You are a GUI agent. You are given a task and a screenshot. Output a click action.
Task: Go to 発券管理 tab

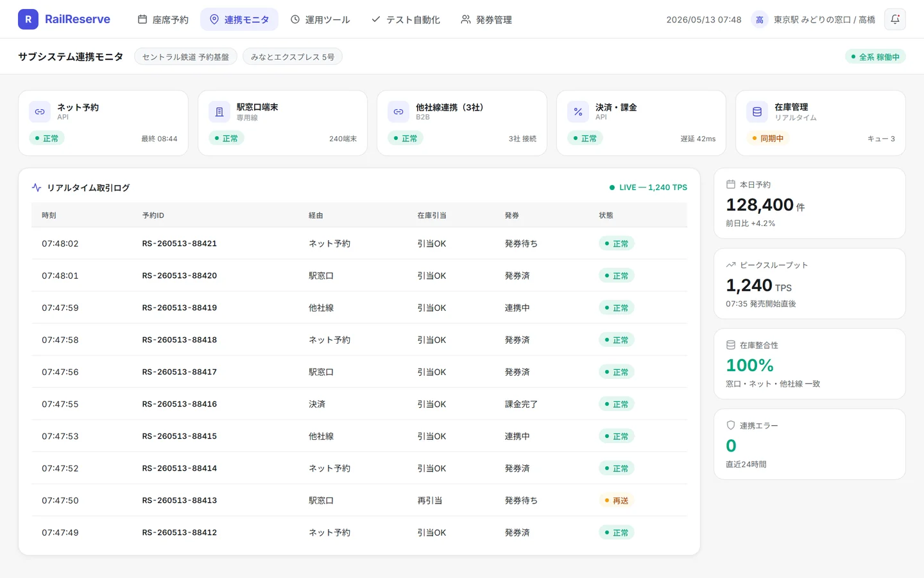click(x=486, y=19)
